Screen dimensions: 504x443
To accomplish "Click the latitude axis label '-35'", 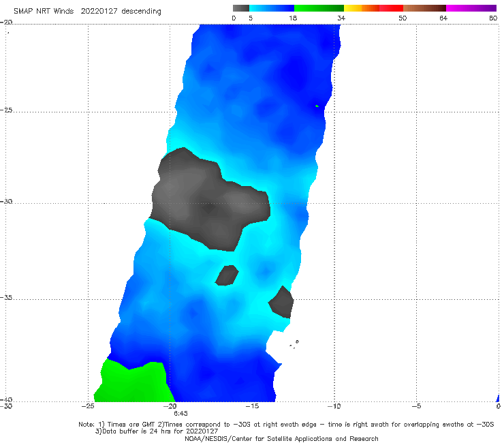I will (6, 297).
